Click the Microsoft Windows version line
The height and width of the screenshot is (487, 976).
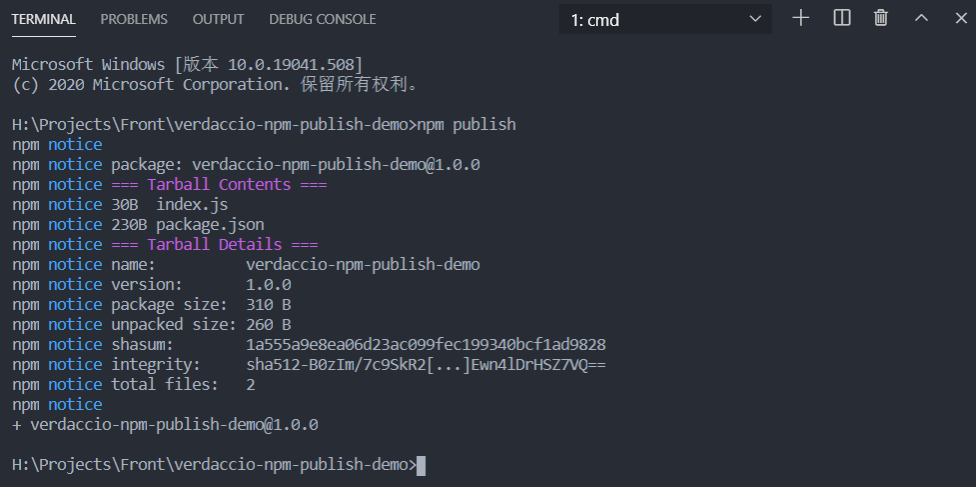[187, 65]
